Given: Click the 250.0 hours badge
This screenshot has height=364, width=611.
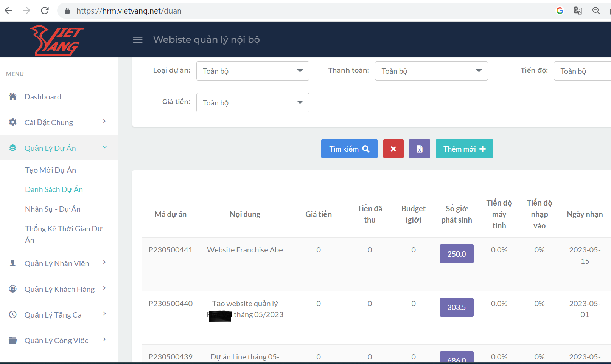Looking at the screenshot, I should pos(456,254).
